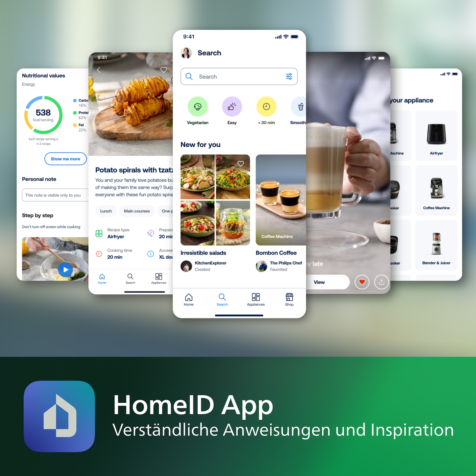Tap the search input field
This screenshot has height=476, width=476.
[x=238, y=77]
